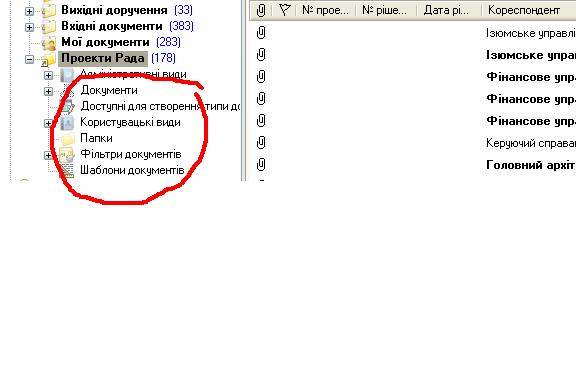The width and height of the screenshot is (576, 384).
Task: Click the Фільтри документів icon
Action: tap(67, 155)
